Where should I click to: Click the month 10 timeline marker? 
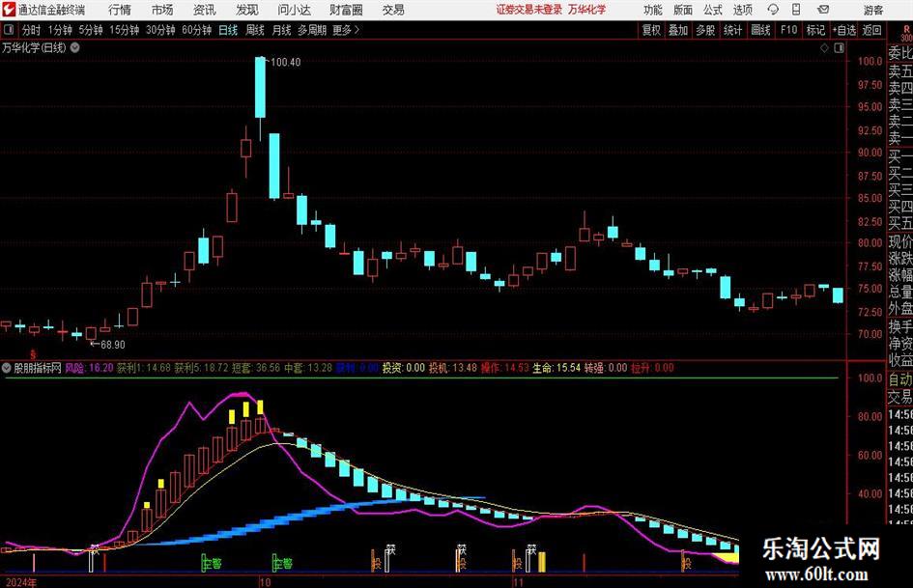(265, 582)
